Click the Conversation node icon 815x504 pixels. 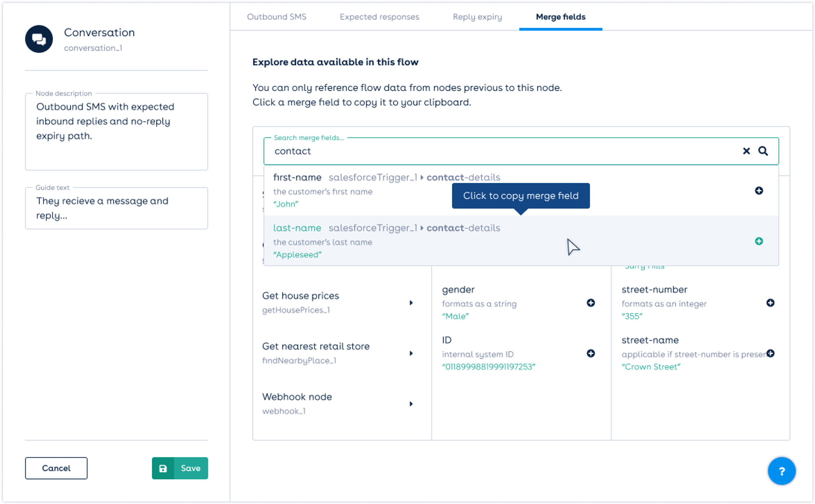[x=39, y=39]
